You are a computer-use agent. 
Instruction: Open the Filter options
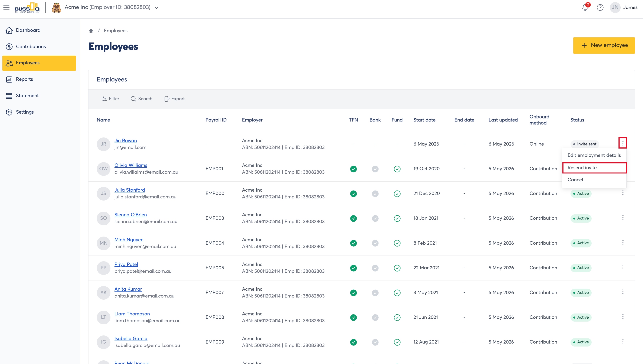[x=110, y=99]
